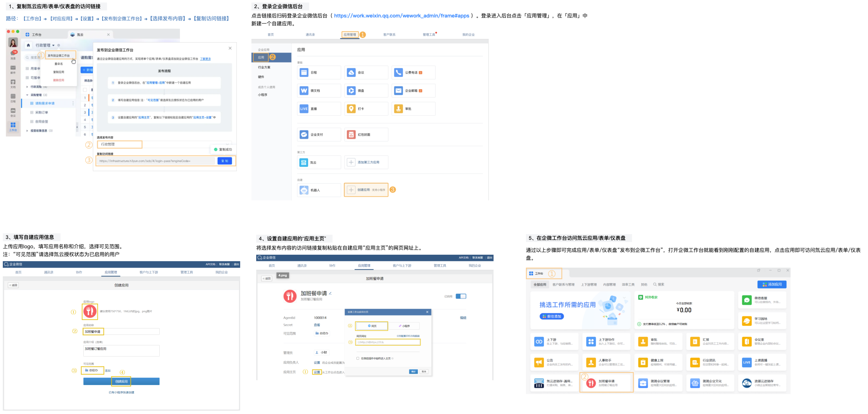Switch to 应用管理 tab in step 2 admin
This screenshot has height=414, width=868.
pos(350,35)
